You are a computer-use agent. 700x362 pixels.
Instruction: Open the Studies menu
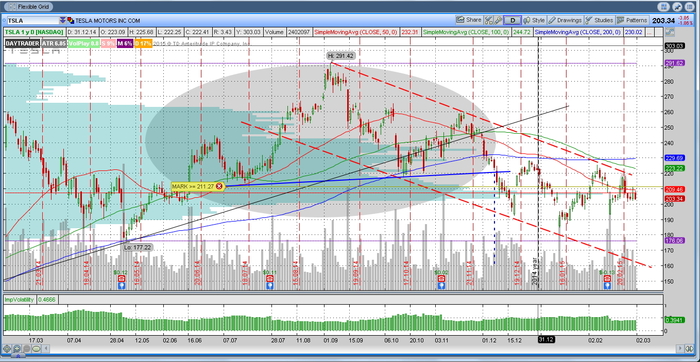599,20
